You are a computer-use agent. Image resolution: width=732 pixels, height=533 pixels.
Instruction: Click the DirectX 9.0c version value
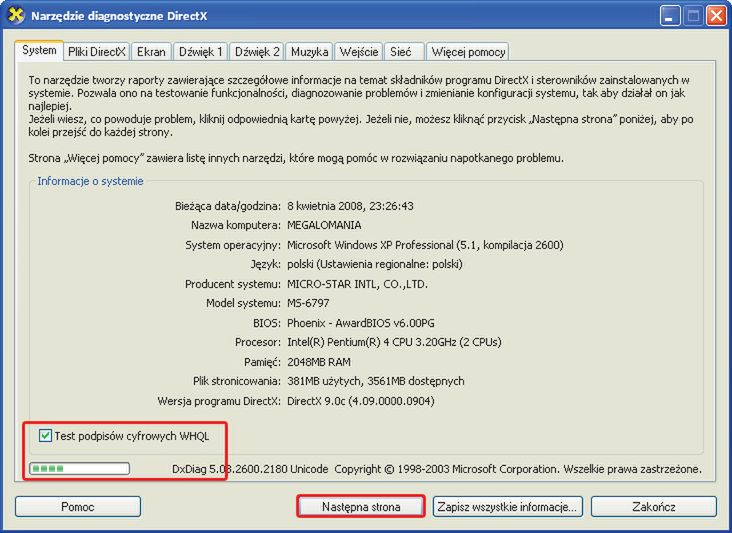tap(360, 401)
